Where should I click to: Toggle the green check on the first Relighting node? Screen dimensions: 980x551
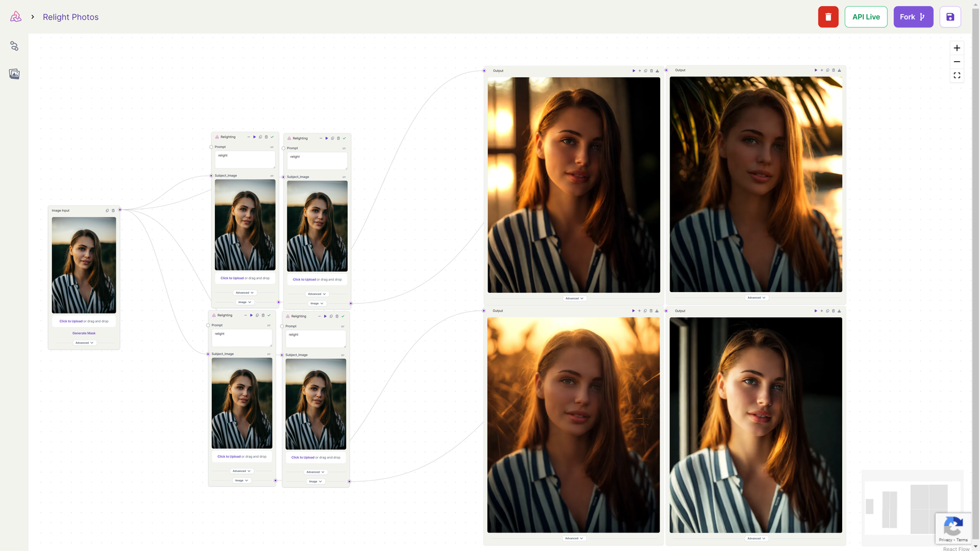pos(272,137)
